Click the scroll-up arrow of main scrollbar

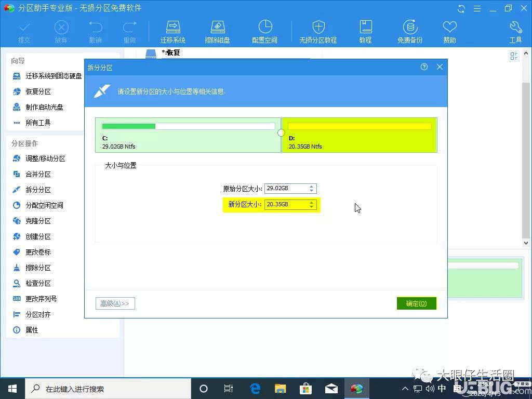click(526, 54)
